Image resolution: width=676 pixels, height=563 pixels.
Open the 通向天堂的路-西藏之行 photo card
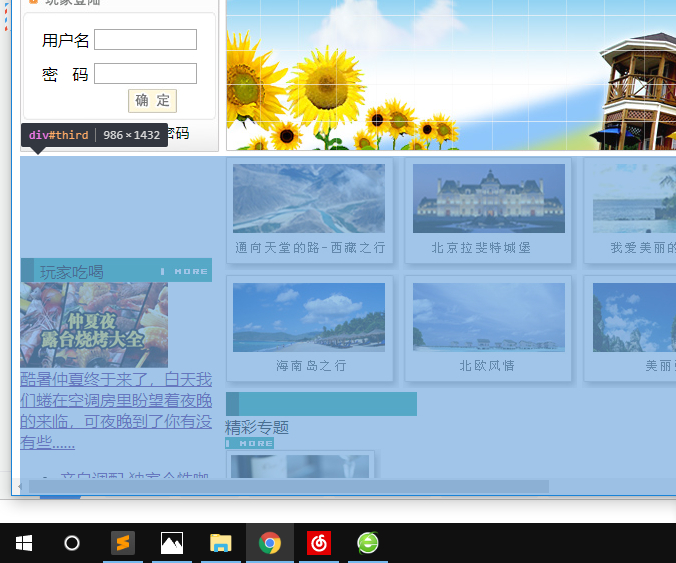[310, 210]
